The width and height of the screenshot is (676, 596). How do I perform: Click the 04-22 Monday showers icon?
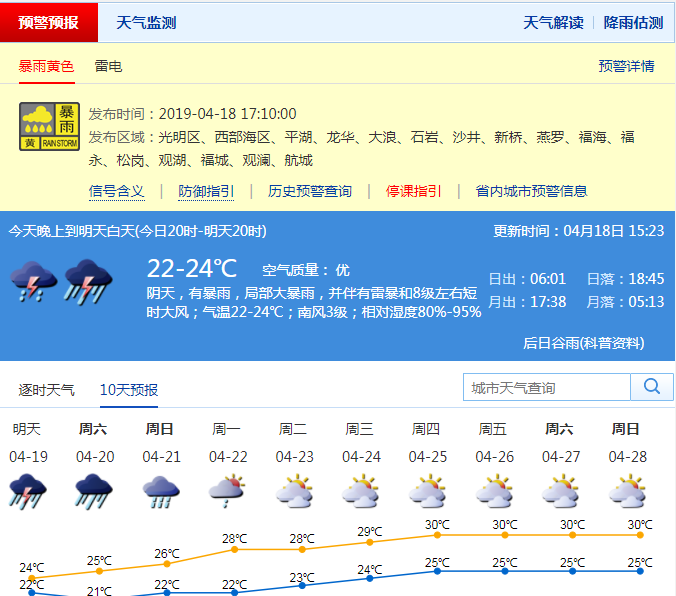click(x=227, y=490)
